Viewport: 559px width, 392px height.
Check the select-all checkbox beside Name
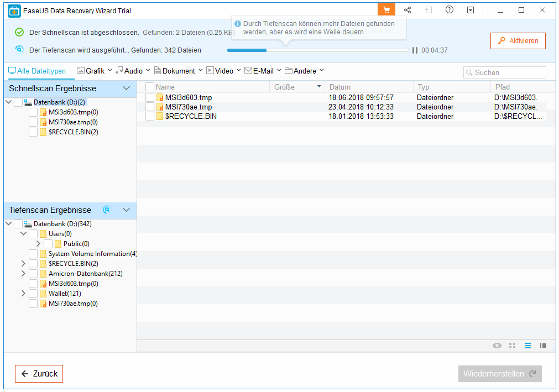pos(150,87)
